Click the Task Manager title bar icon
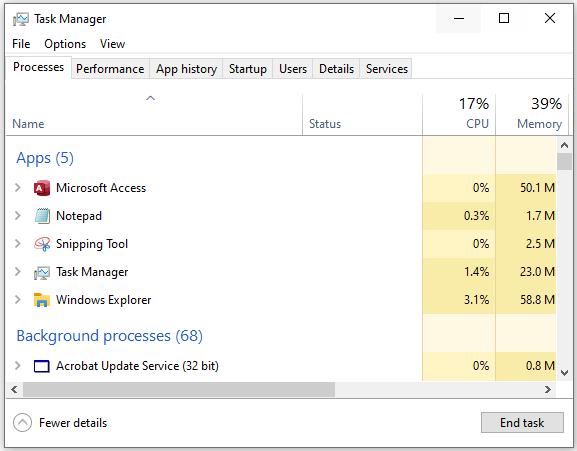Image resolution: width=577 pixels, height=451 pixels. (x=21, y=19)
